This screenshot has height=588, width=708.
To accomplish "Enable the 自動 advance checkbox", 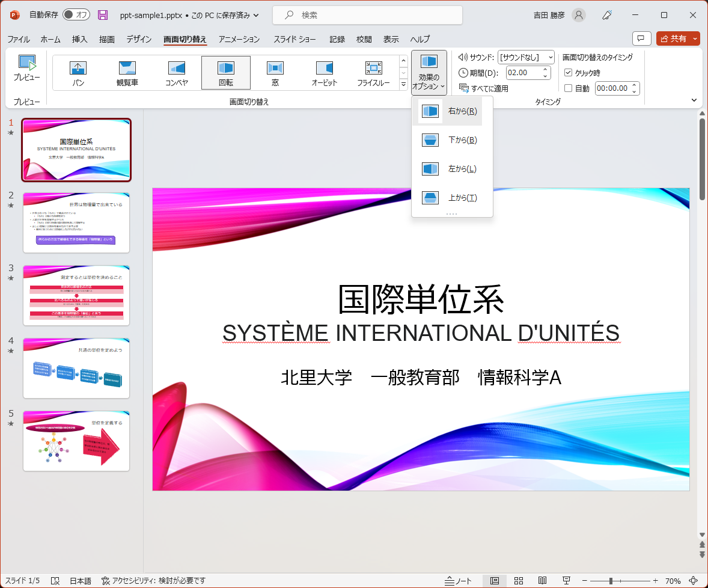I will point(568,88).
